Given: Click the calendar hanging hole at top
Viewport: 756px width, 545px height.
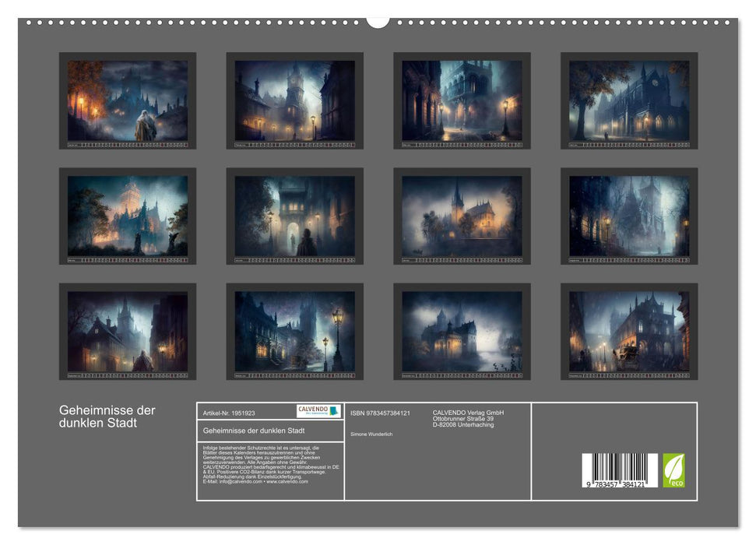Looking at the screenshot, I should pos(378,21).
